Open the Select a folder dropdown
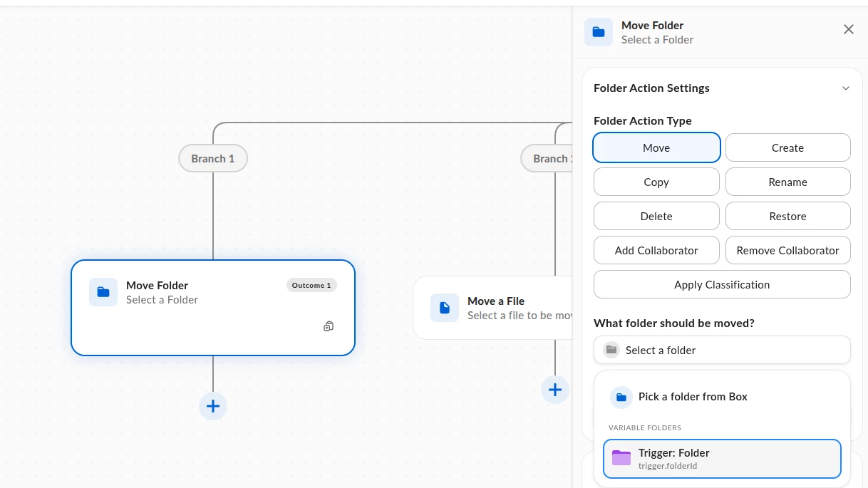Screen dimensions: 868x488 point(722,350)
